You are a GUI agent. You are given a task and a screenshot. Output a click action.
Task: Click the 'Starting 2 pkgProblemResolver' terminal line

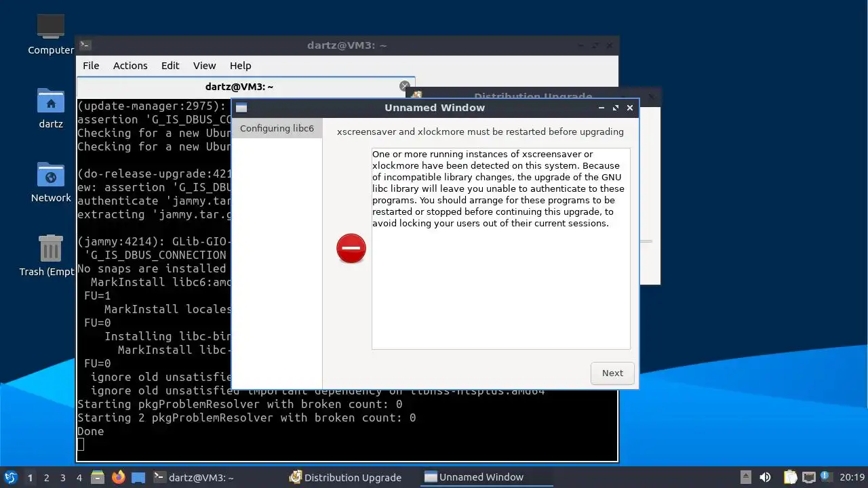click(x=246, y=418)
